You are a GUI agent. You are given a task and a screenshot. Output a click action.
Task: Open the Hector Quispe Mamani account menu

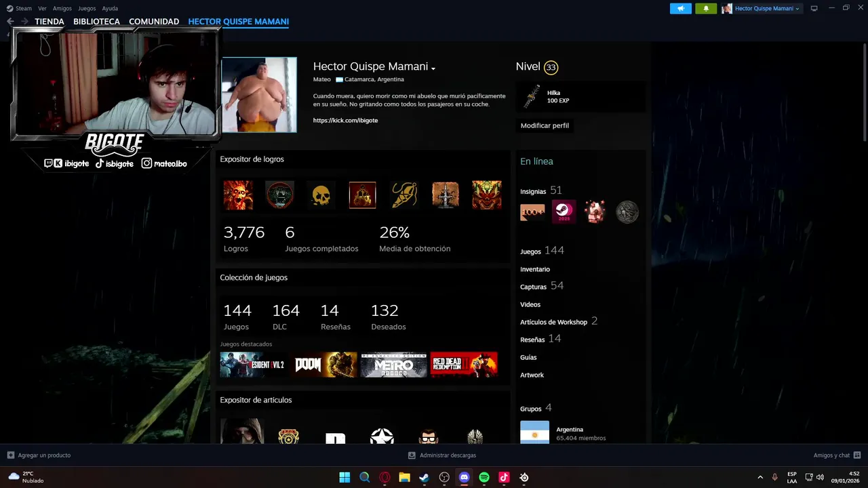pyautogui.click(x=762, y=8)
